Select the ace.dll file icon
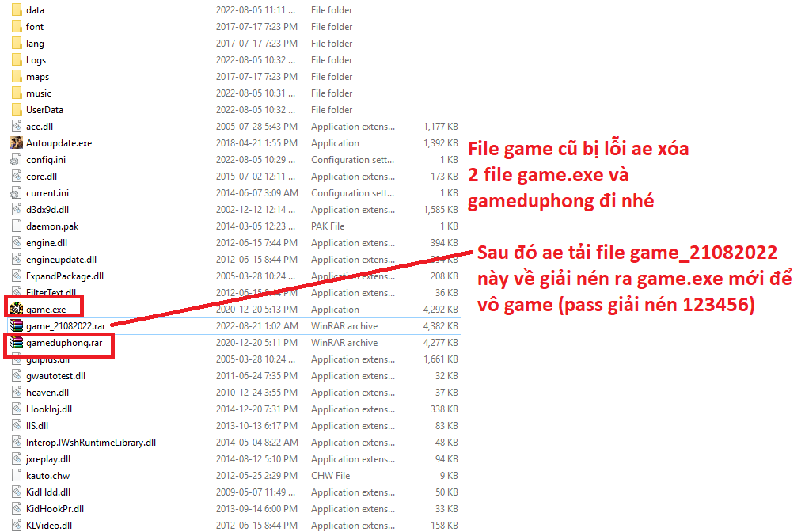This screenshot has height=532, width=805. tap(17, 127)
